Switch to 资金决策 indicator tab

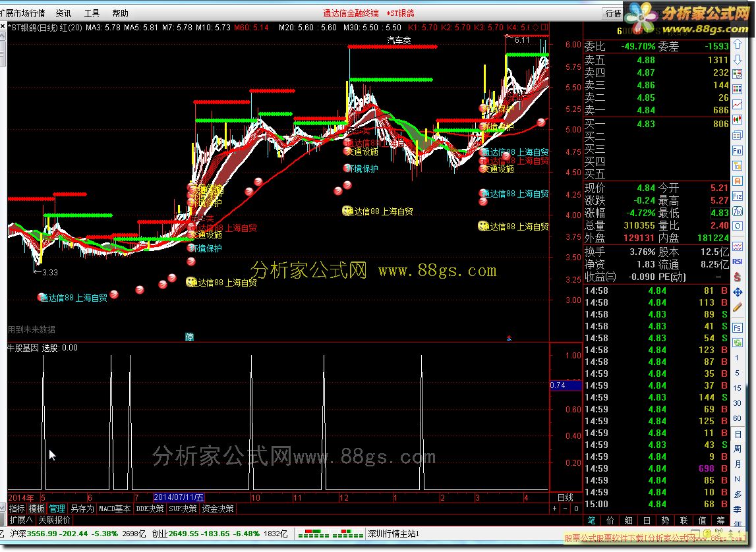click(218, 509)
